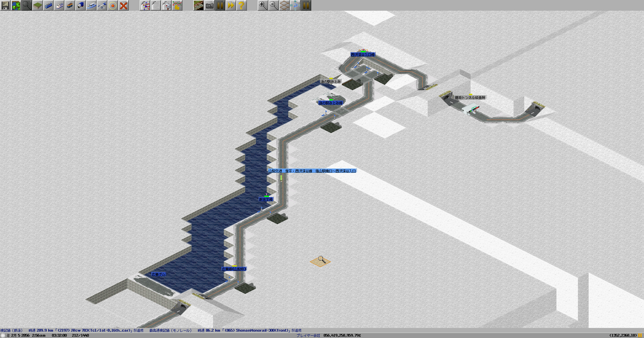Open the minimap tool

[16, 5]
